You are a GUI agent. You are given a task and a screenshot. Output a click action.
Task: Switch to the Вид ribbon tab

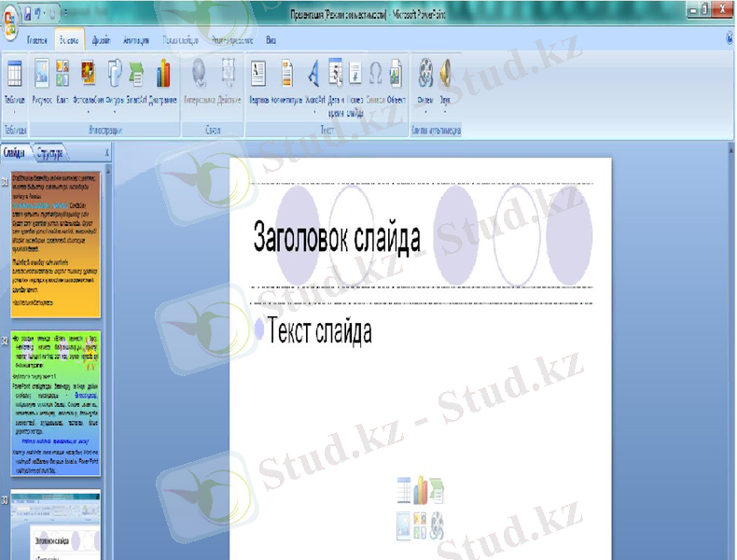[x=271, y=40]
